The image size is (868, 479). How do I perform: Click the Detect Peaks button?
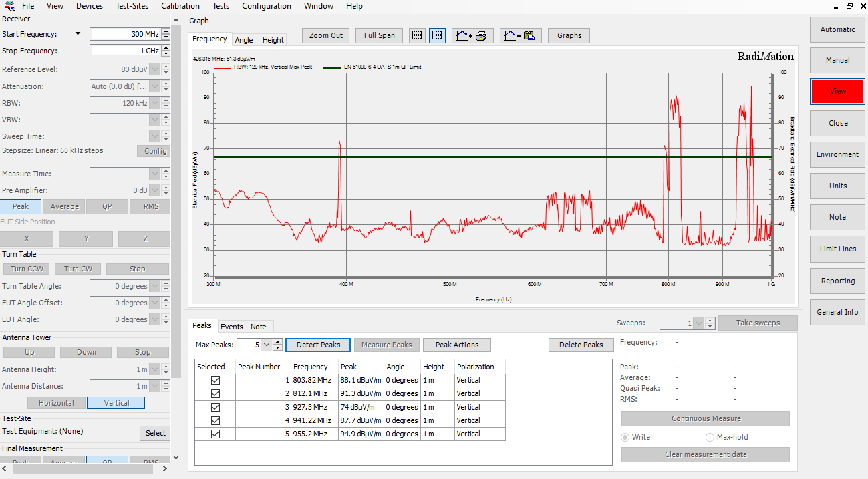pos(318,345)
